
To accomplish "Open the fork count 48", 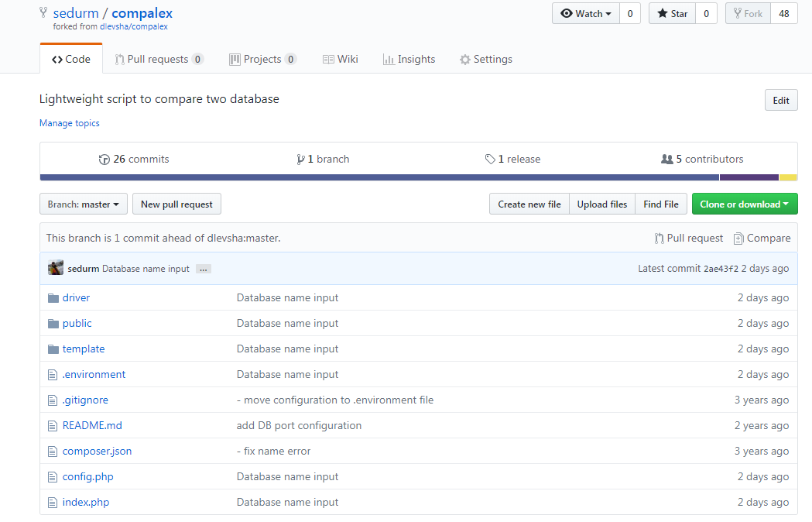I will [x=784, y=13].
